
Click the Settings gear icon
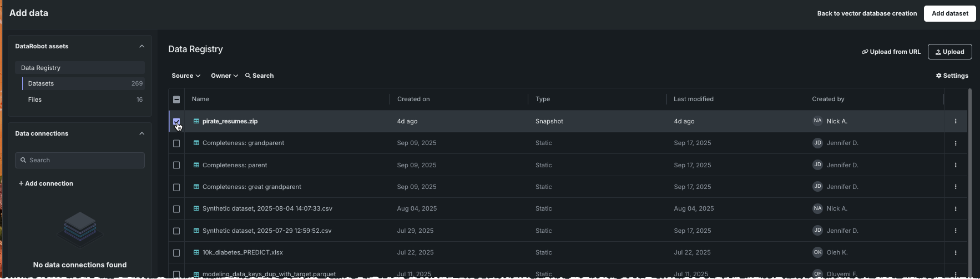[x=939, y=76]
